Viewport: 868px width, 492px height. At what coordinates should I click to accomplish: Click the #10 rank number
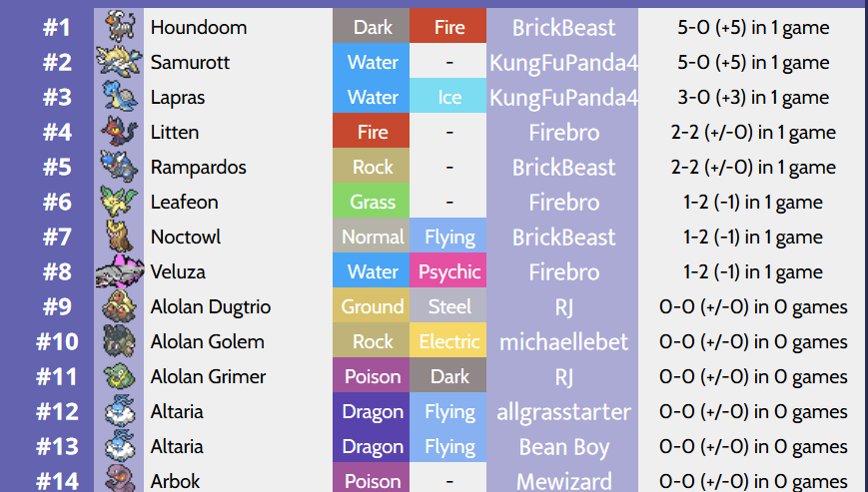57,341
